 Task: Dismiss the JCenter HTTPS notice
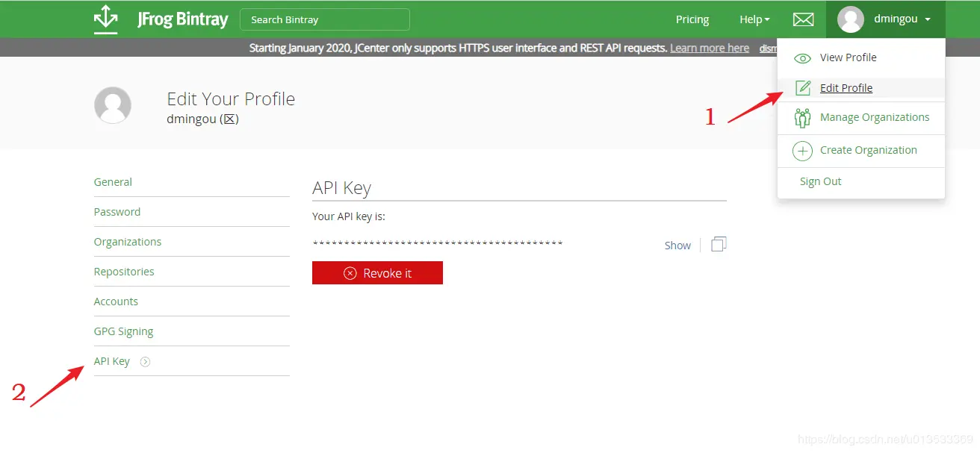click(768, 48)
